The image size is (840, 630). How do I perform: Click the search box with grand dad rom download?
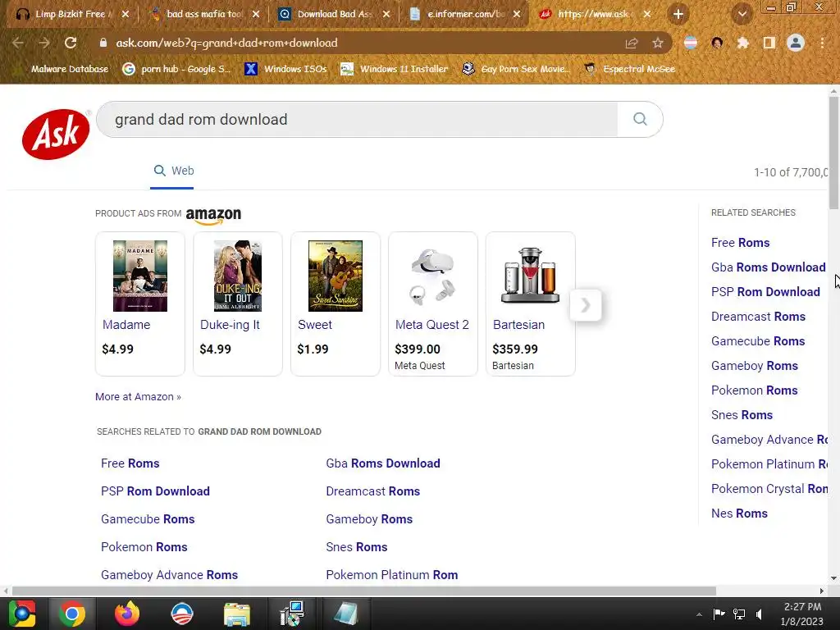(x=357, y=119)
